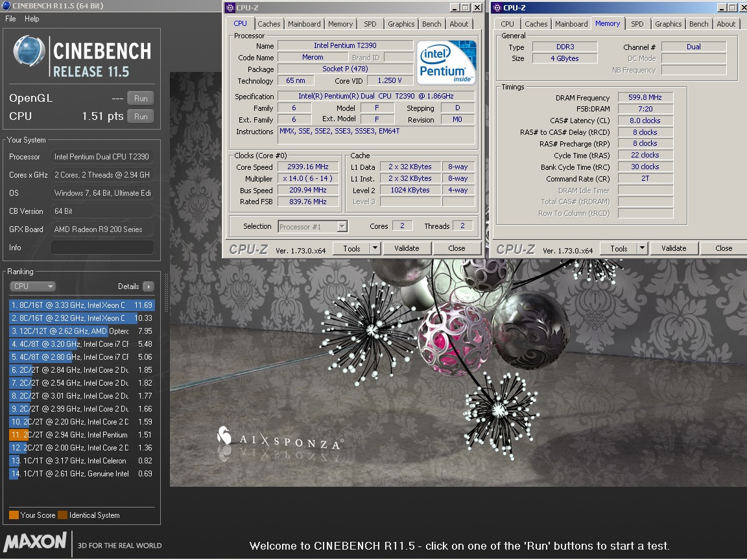
Task: Select ranking row 11 Intel Pentium 1.51
Action: coord(82,435)
